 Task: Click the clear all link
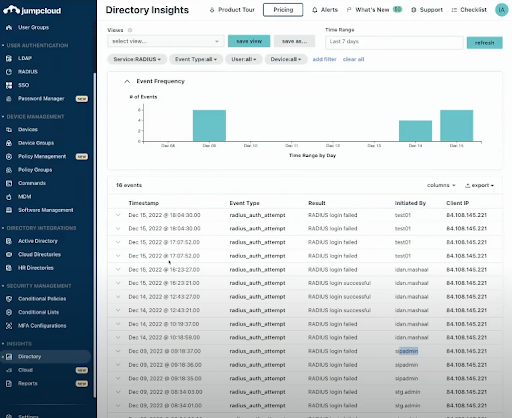[x=353, y=59]
